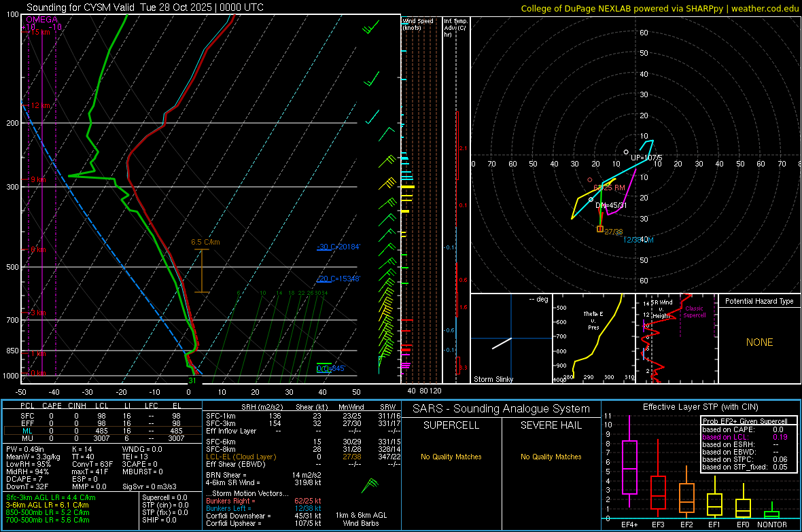
Task: Click the 'Bunkers Right = 62/25 kt' line
Action: (x=264, y=501)
